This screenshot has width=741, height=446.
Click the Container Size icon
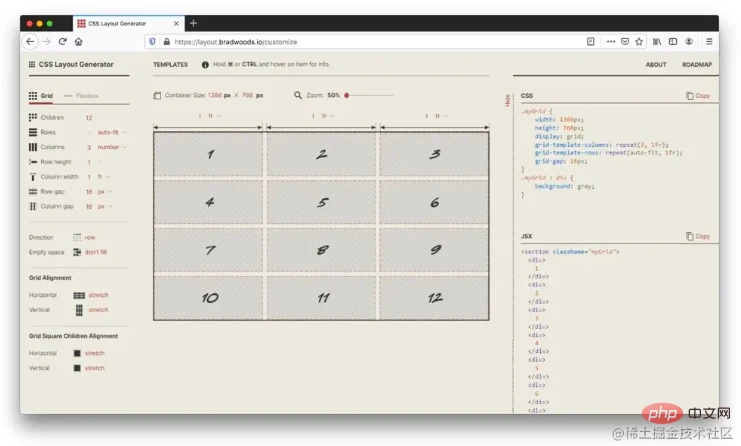tap(157, 95)
